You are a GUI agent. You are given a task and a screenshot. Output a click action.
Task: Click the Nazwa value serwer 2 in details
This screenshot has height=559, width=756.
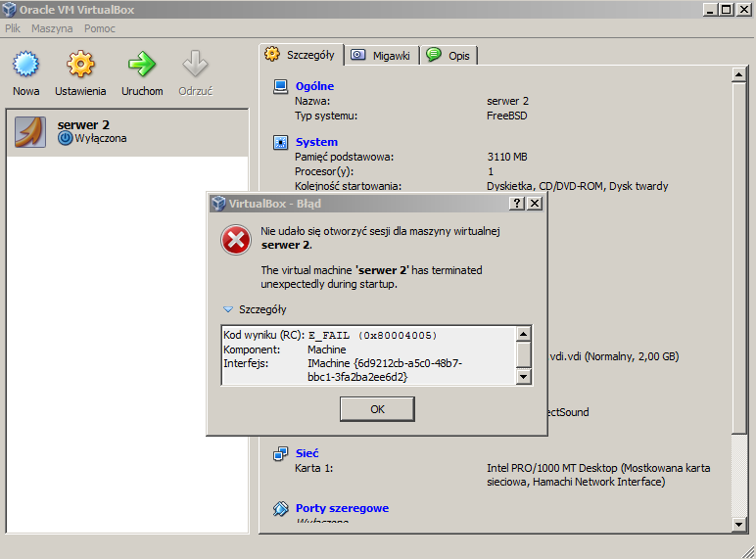507,101
